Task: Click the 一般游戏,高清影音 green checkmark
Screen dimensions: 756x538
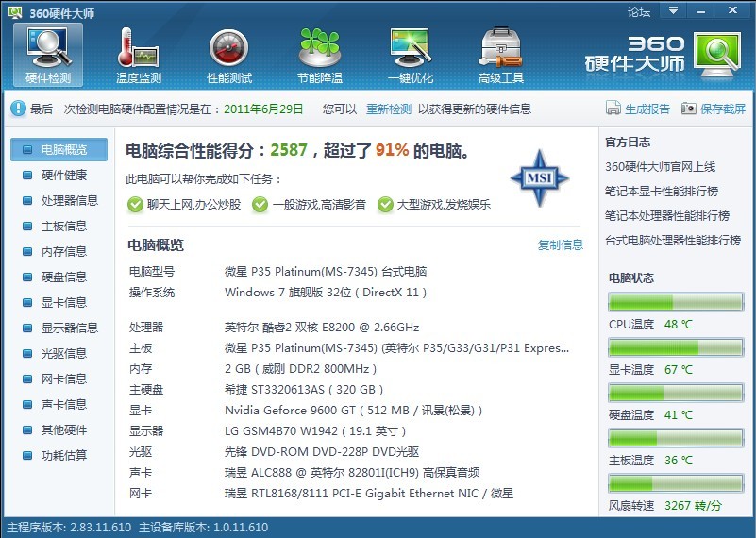Action: coord(260,204)
